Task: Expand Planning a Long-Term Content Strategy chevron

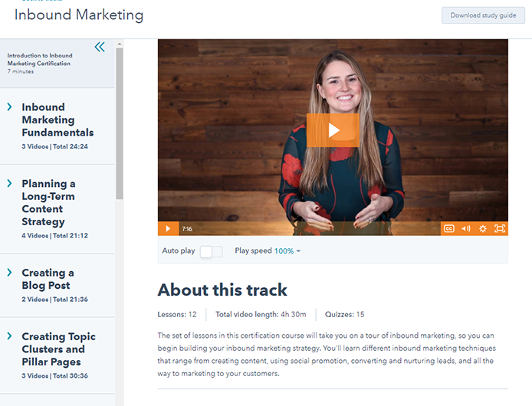Action: [9, 184]
